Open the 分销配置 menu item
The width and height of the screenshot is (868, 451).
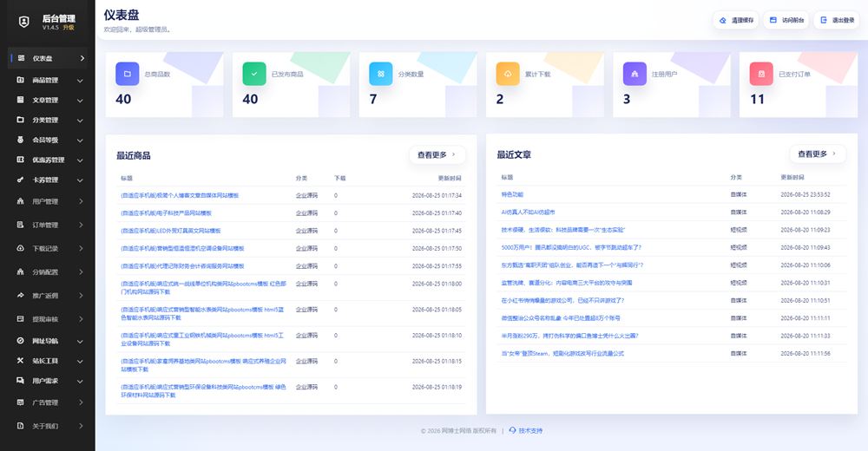pyautogui.click(x=49, y=271)
